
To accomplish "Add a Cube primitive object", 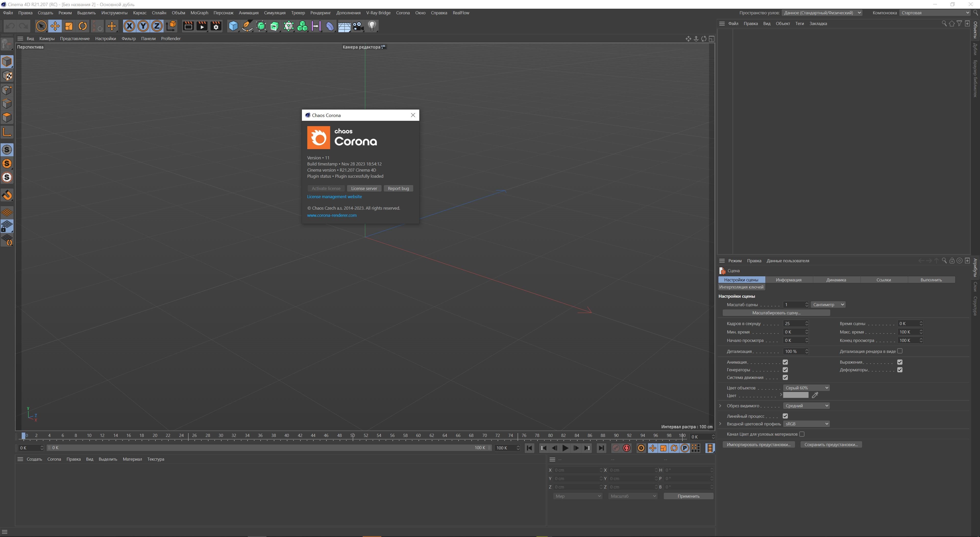I will pos(233,26).
